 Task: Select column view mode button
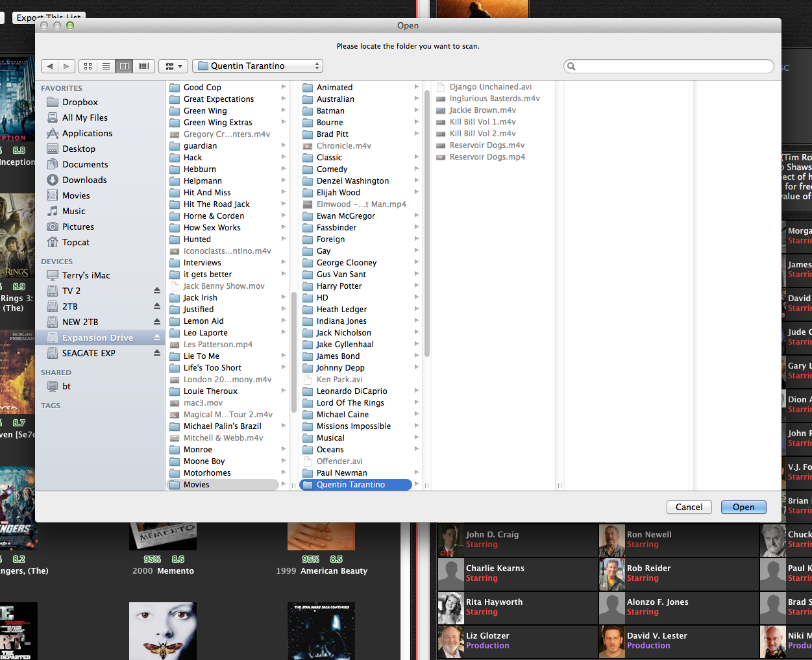(124, 66)
